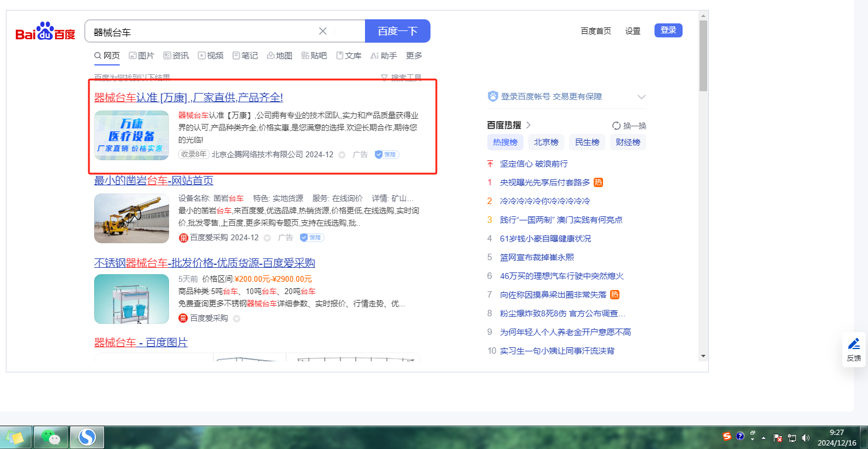Click the 换一换 refresh icon
This screenshot has width=868, height=449.
tap(616, 126)
